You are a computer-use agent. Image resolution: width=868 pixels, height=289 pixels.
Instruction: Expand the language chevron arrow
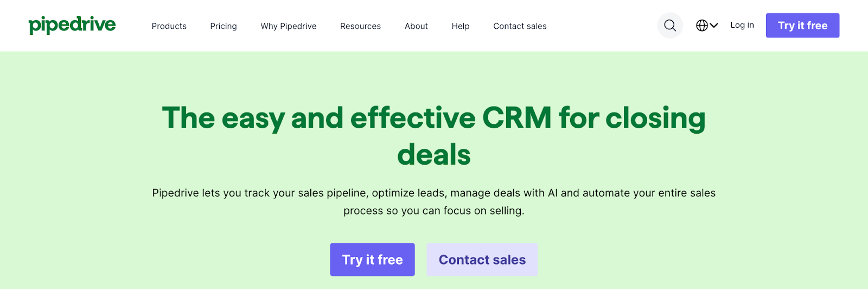[x=714, y=26]
